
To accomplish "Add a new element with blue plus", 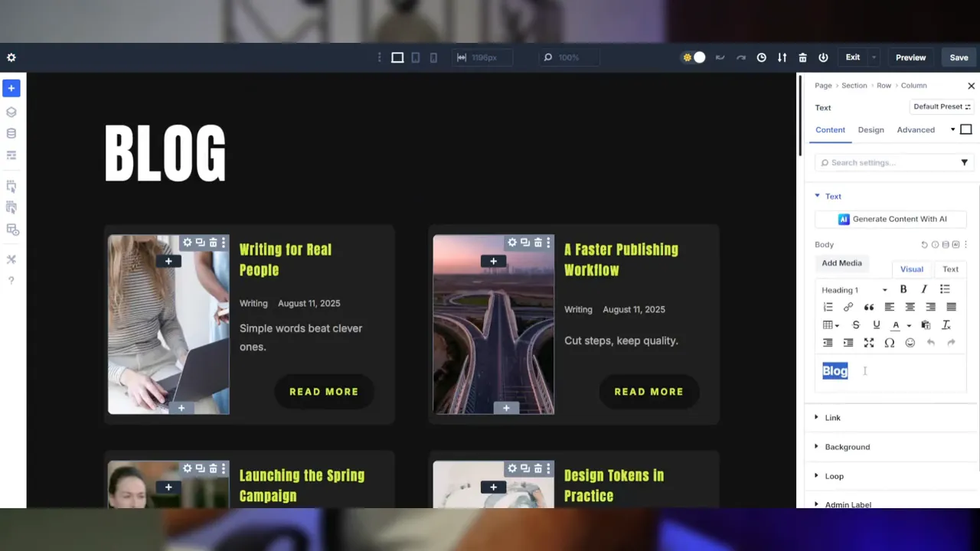I will point(11,88).
